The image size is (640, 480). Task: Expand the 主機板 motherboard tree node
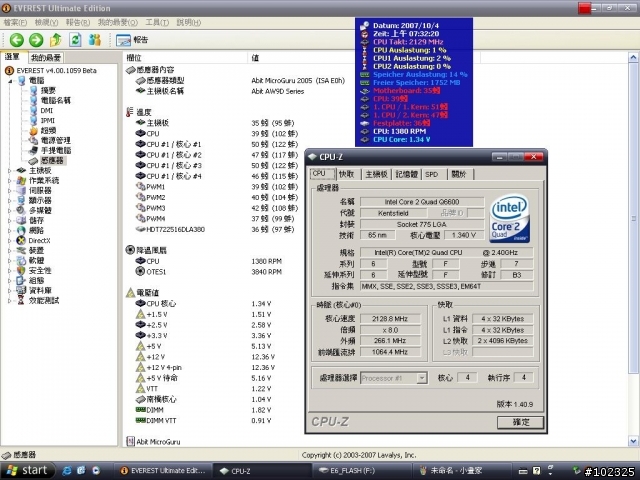tap(10, 171)
